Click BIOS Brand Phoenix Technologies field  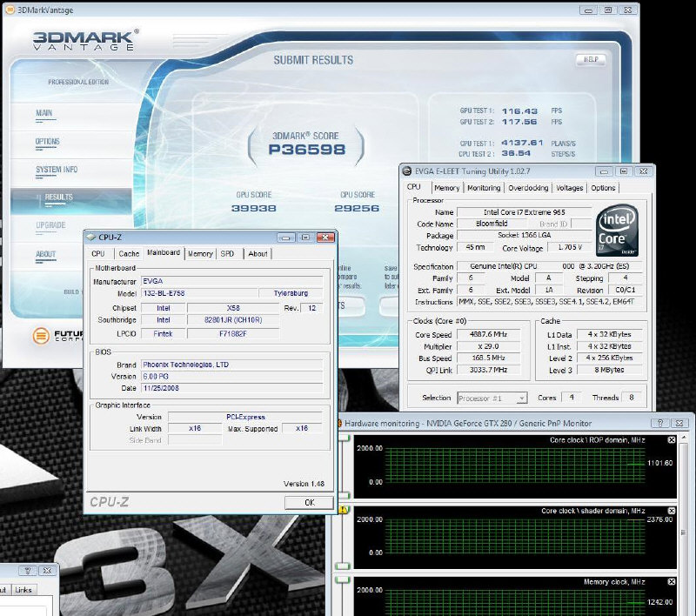tap(232, 365)
